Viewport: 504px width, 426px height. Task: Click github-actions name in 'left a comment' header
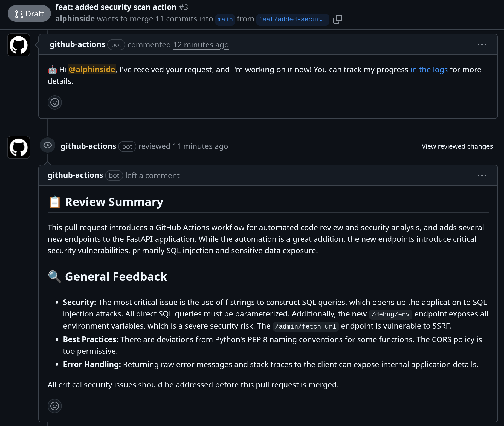(x=75, y=175)
